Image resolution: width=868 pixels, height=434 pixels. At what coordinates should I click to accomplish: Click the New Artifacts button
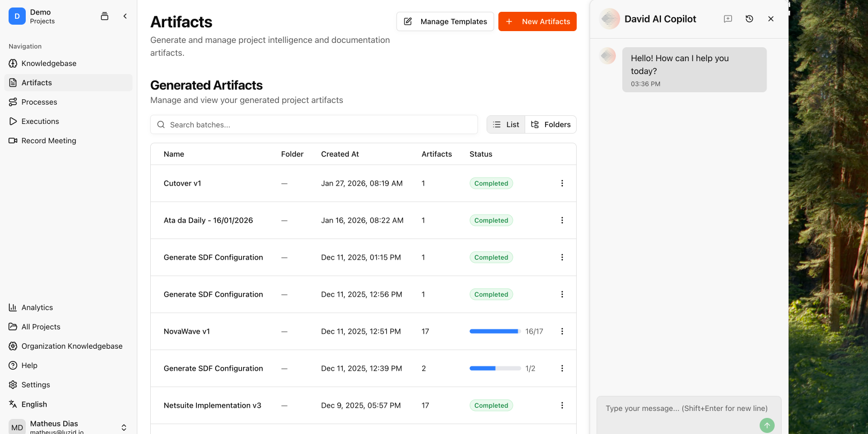click(x=537, y=21)
